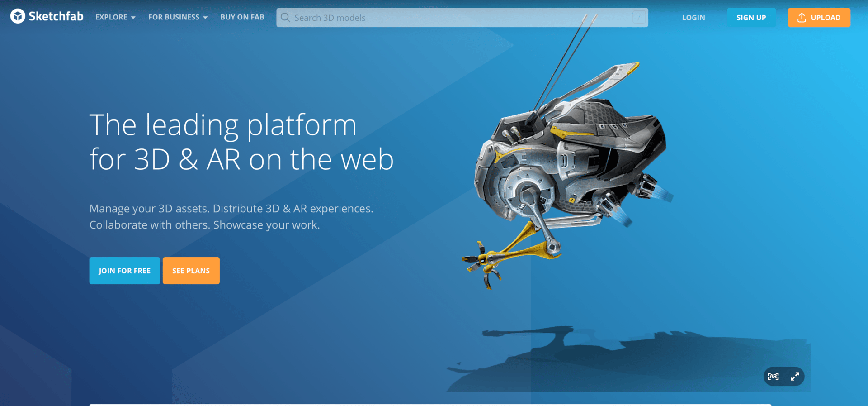Click the slash shortcut key badge in search
Viewport: 868px width, 406px height.
point(639,18)
